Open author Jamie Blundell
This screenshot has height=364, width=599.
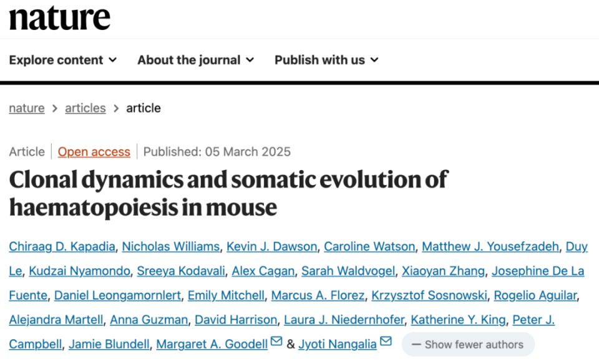point(109,344)
